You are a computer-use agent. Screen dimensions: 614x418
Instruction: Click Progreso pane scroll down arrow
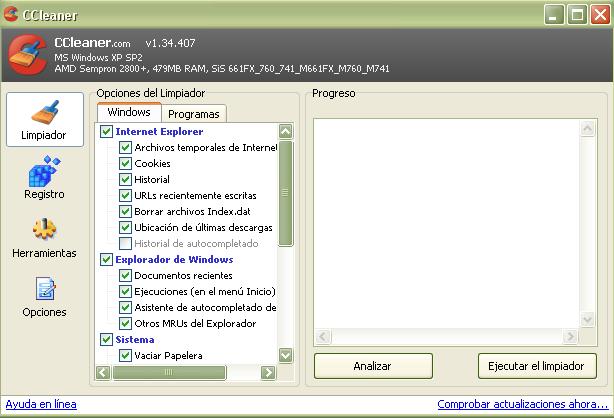(587, 320)
